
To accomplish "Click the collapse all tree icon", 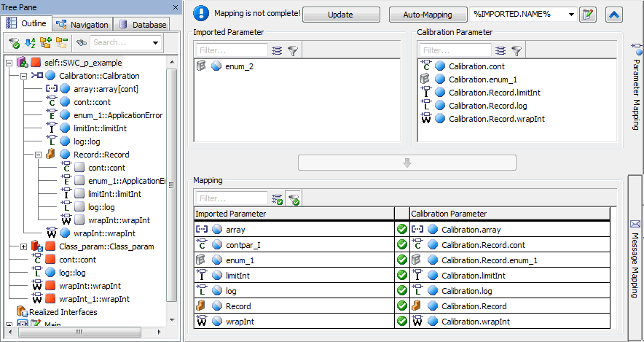I will point(62,42).
